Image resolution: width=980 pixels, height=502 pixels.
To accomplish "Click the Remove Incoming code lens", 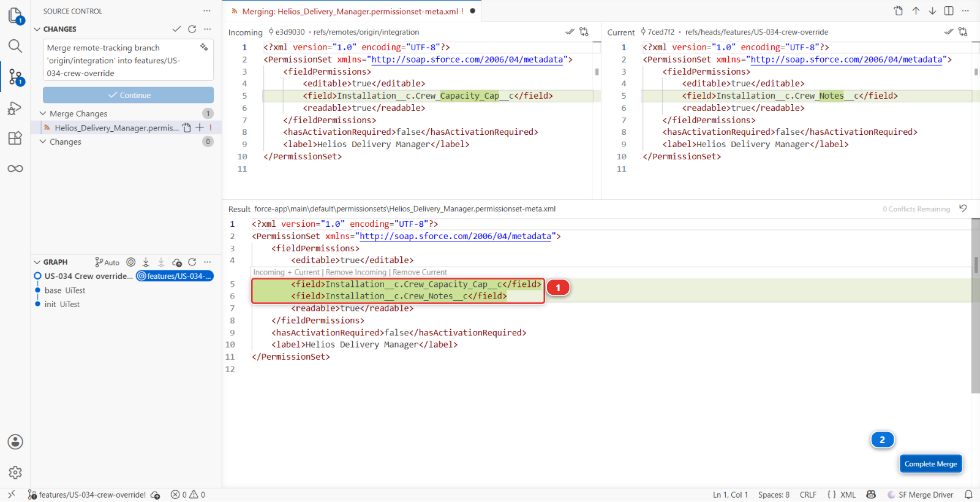I will tap(356, 272).
